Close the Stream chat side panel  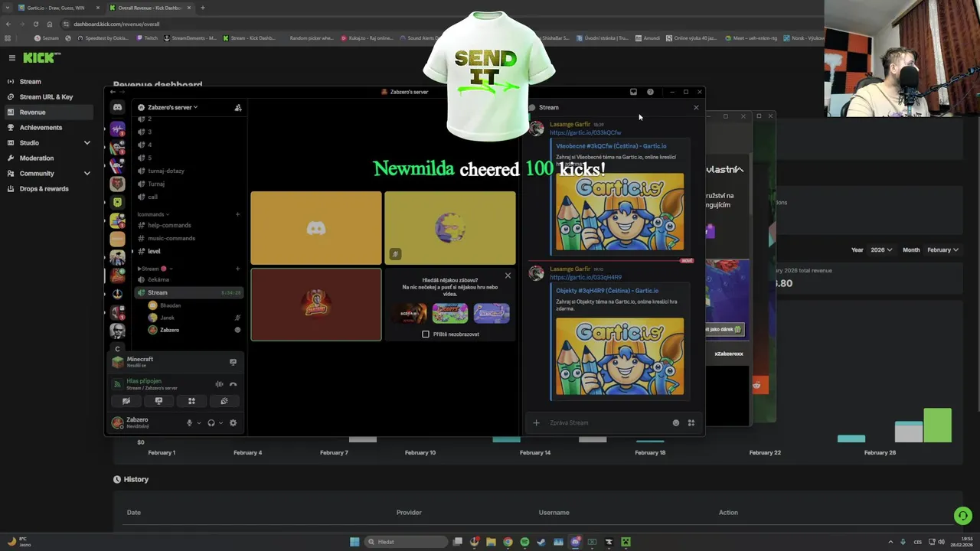pyautogui.click(x=696, y=107)
